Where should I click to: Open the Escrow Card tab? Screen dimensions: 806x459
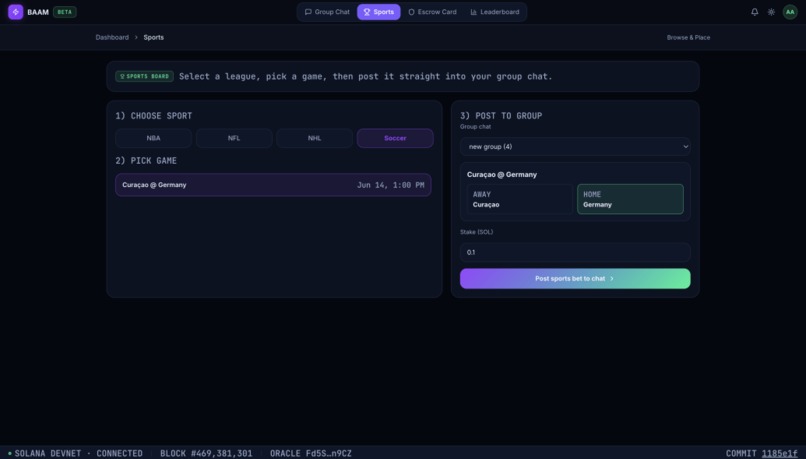tap(432, 12)
